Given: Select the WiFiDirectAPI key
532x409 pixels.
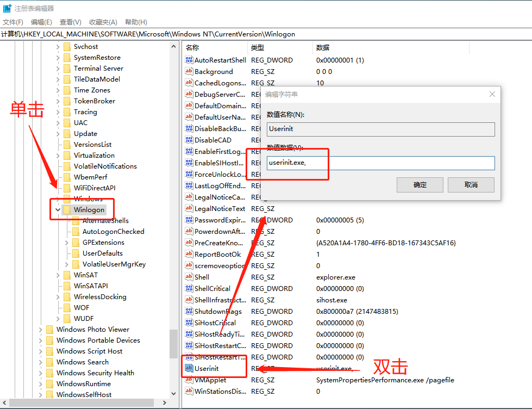Looking at the screenshot, I should click(x=95, y=188).
